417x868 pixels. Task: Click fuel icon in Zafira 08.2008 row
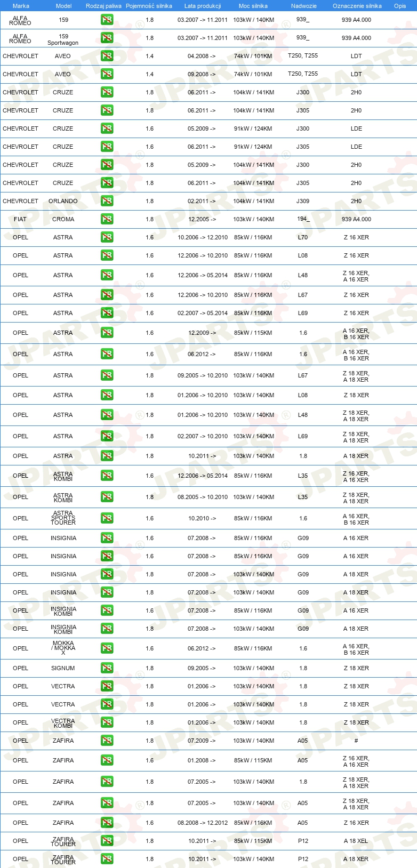[107, 823]
